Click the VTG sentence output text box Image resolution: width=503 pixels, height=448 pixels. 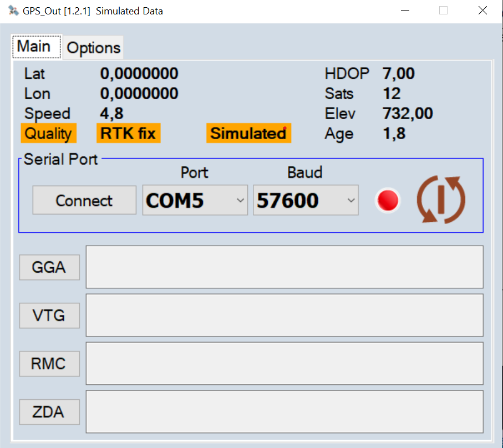pos(284,315)
